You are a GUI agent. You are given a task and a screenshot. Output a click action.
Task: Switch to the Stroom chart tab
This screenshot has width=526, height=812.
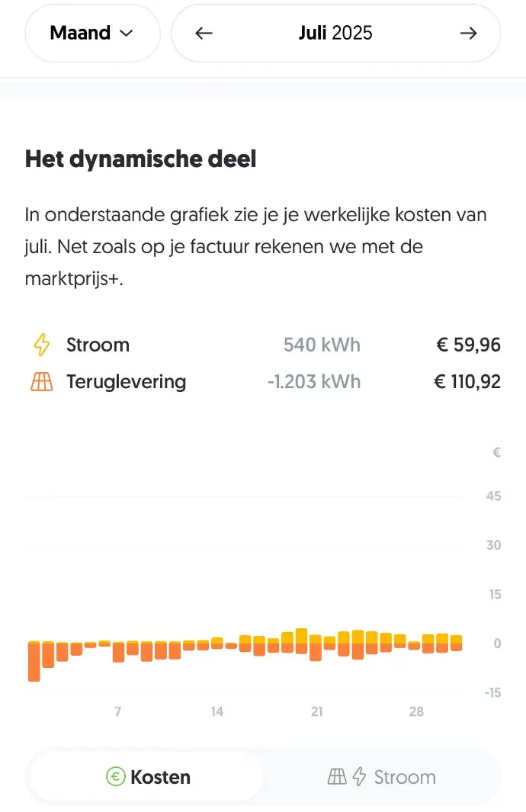point(382,777)
